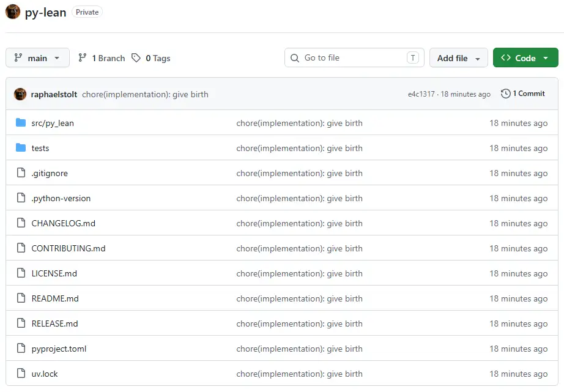Click the CONTRIBUTING.md file icon

(21, 248)
